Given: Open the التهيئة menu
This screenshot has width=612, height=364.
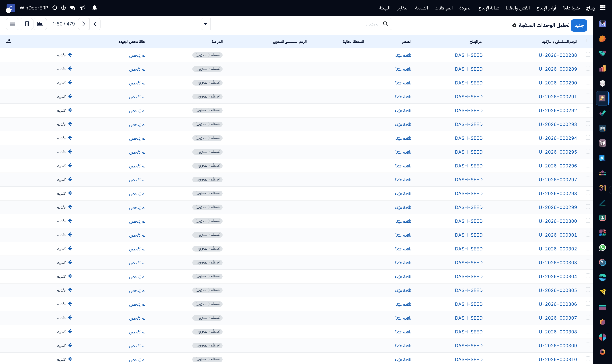Looking at the screenshot, I should (x=385, y=8).
